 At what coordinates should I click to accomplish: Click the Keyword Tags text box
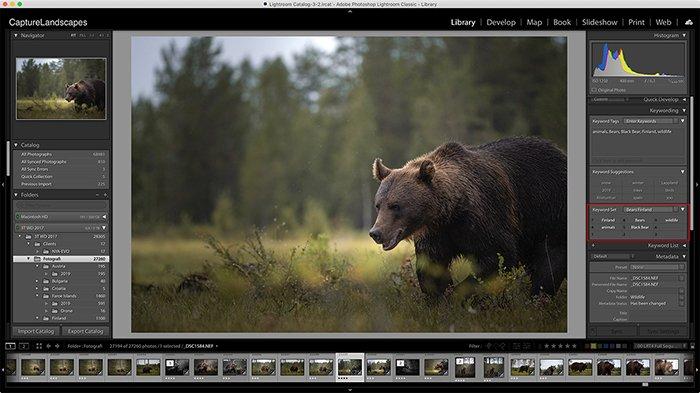coord(638,142)
